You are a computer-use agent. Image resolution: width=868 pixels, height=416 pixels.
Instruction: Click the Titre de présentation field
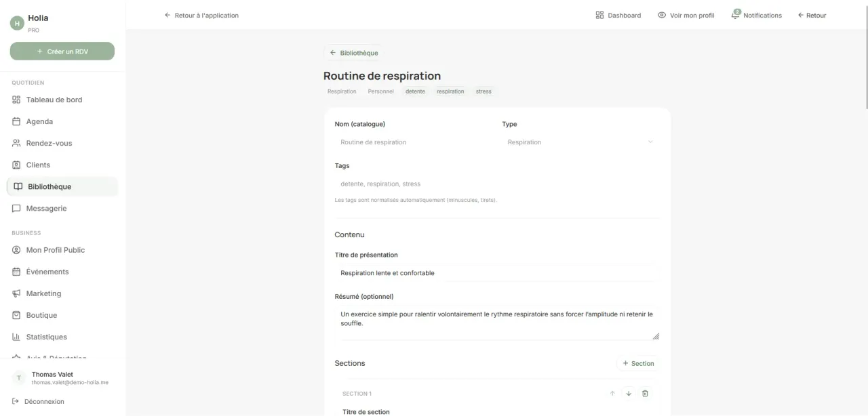point(497,273)
